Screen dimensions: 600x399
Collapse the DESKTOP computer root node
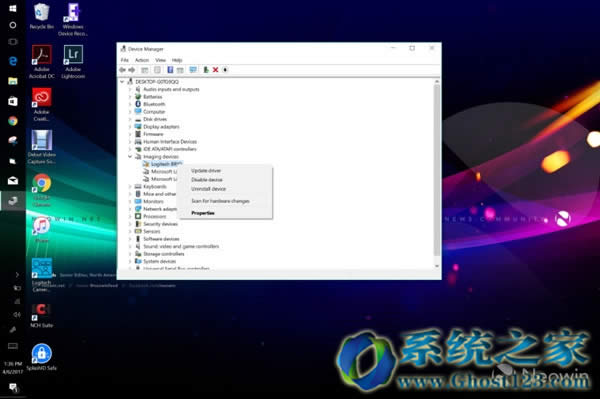coord(122,81)
